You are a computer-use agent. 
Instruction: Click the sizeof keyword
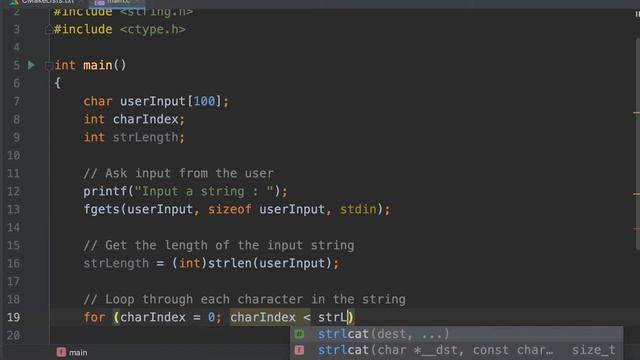229,209
